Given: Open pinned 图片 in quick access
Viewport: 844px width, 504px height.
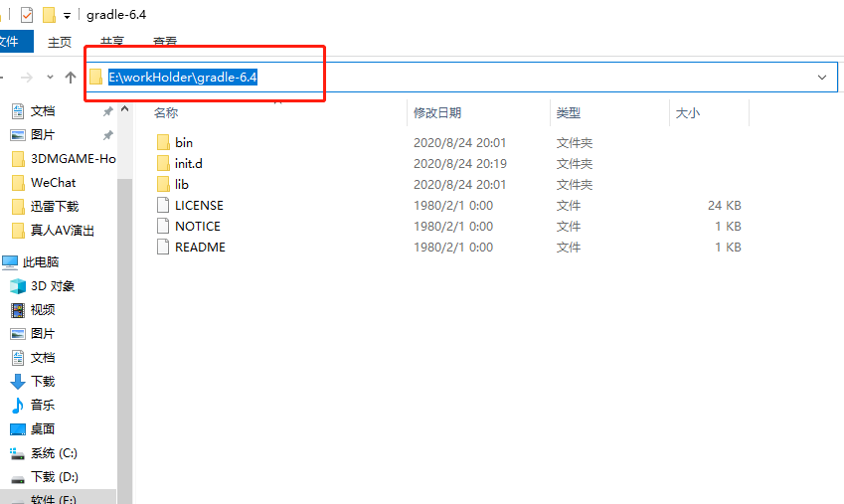Looking at the screenshot, I should coord(43,134).
